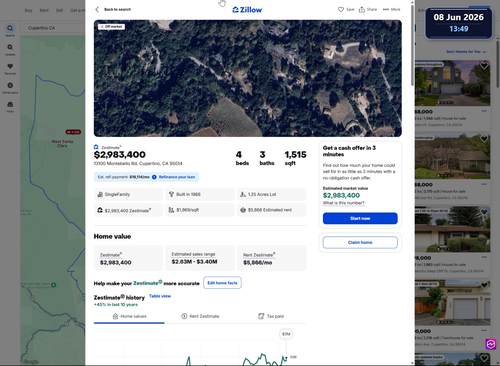Open options menu on the 1,563 sqft listing
Screen dimensions: 500x366
(484, 257)
